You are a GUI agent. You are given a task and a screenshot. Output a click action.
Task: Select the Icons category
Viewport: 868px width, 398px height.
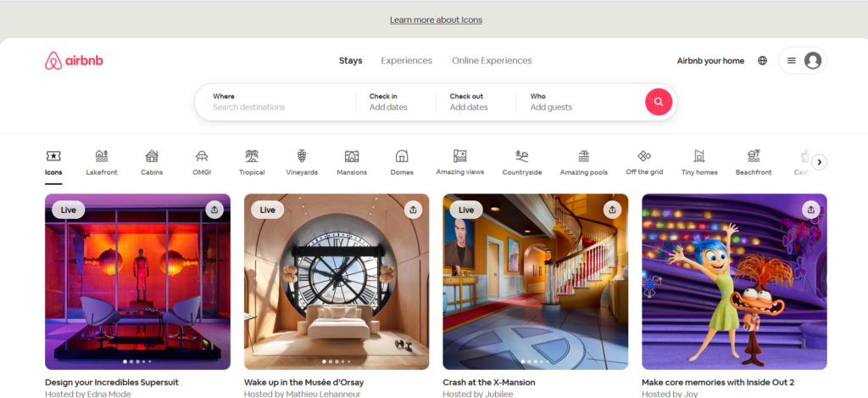coord(53,163)
